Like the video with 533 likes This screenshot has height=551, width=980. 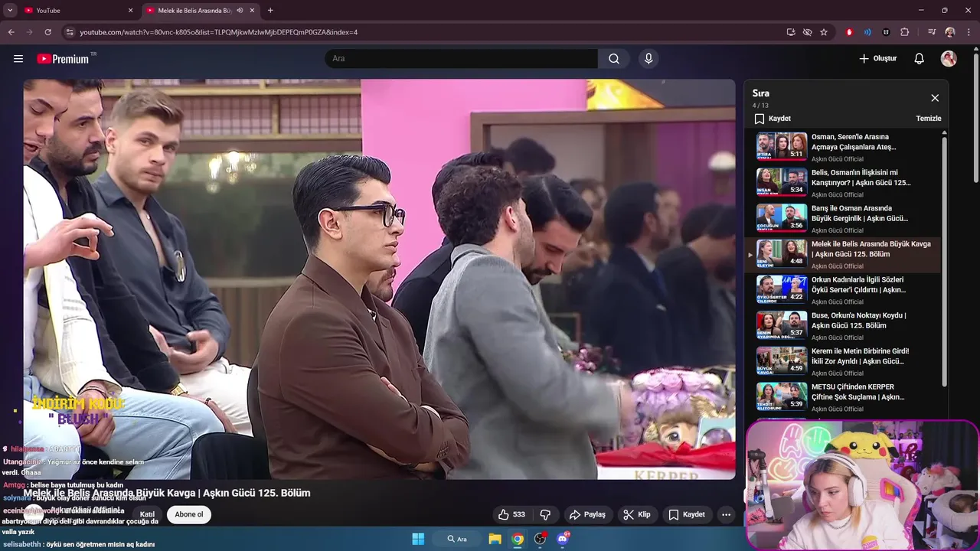tap(512, 515)
